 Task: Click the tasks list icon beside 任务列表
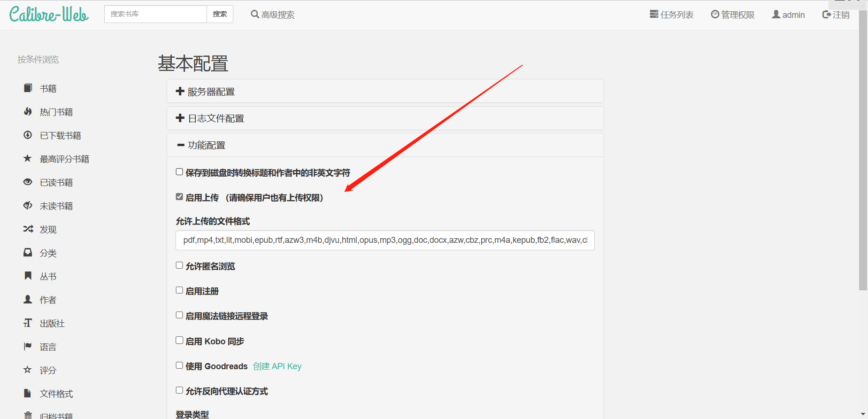tap(654, 14)
